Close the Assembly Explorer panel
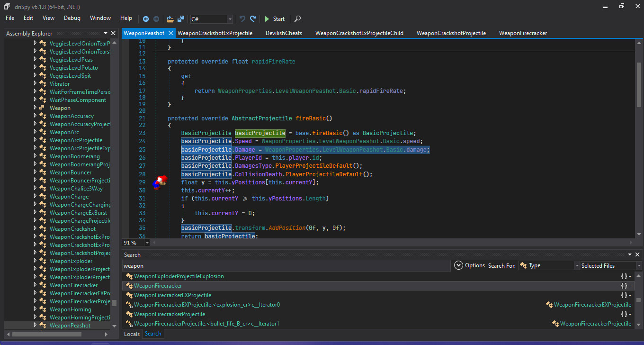This screenshot has width=644, height=345. tap(113, 34)
